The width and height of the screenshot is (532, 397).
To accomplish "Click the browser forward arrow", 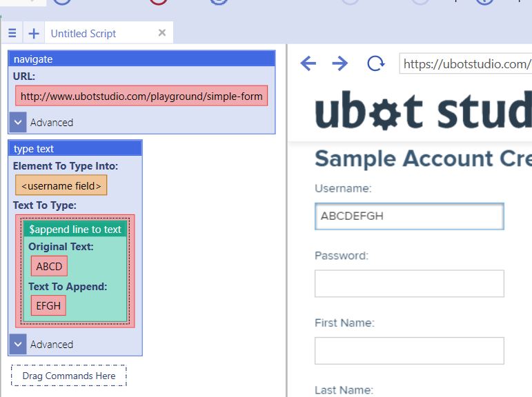I will click(339, 63).
